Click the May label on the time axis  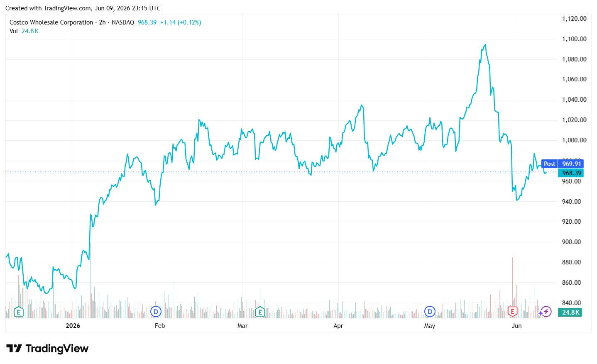pos(430,326)
